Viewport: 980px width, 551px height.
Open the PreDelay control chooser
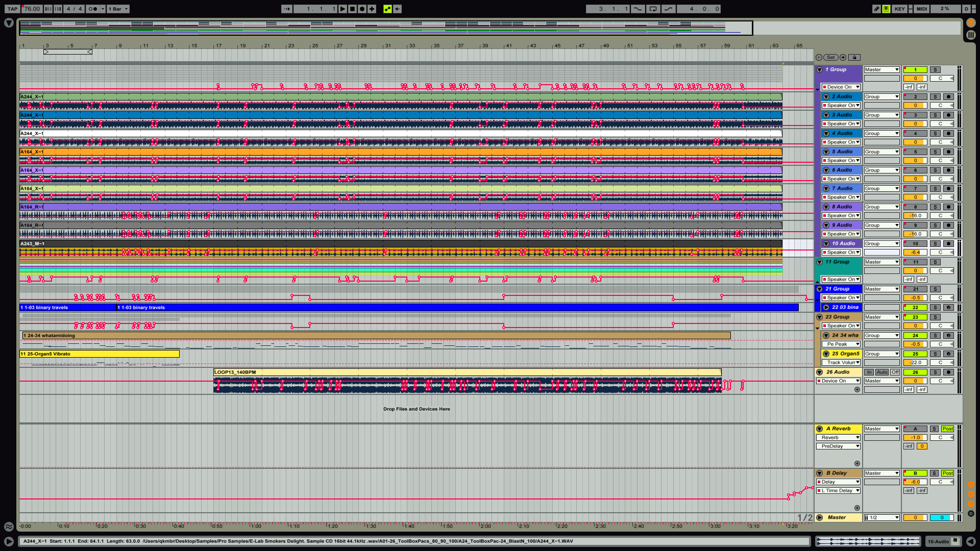(838, 446)
